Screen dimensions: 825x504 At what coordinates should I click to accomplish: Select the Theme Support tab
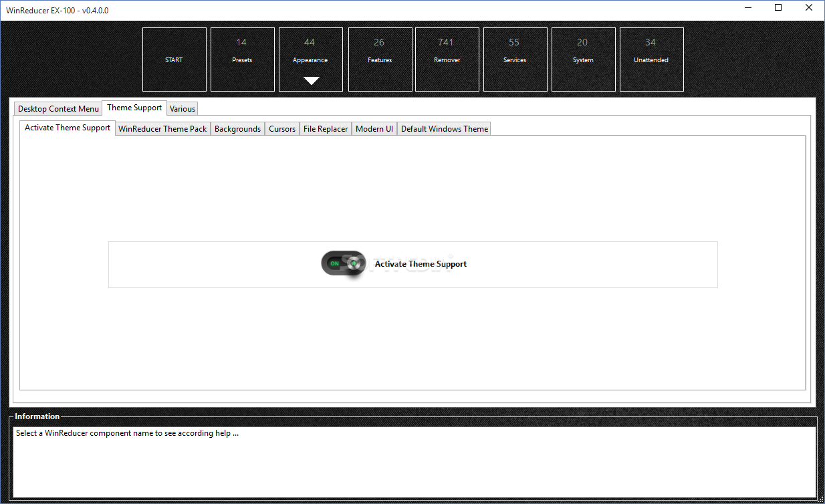click(x=134, y=108)
